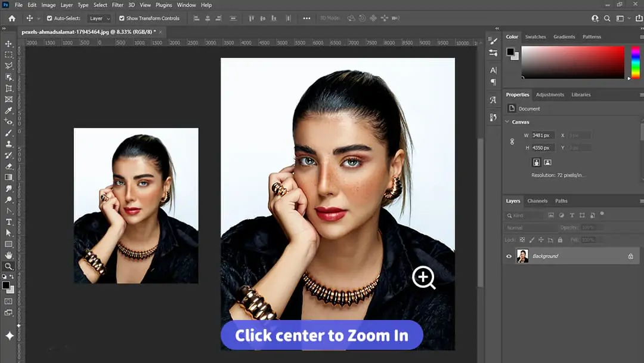Select the Clone Stamp tool
This screenshot has width=644, height=363.
[x=8, y=144]
